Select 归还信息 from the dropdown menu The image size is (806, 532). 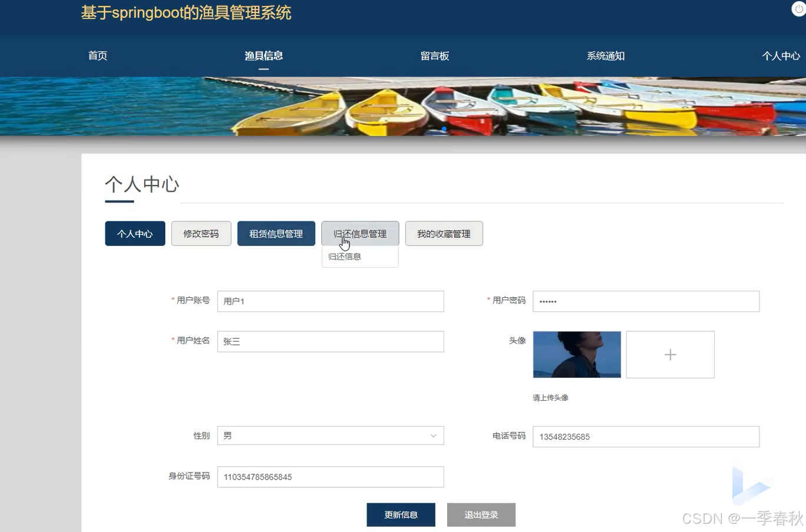[345, 256]
